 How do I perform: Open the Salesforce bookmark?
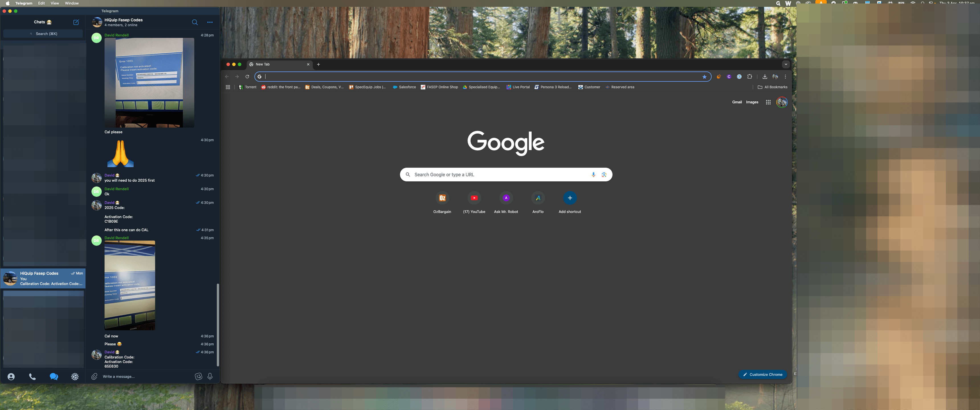(x=404, y=87)
